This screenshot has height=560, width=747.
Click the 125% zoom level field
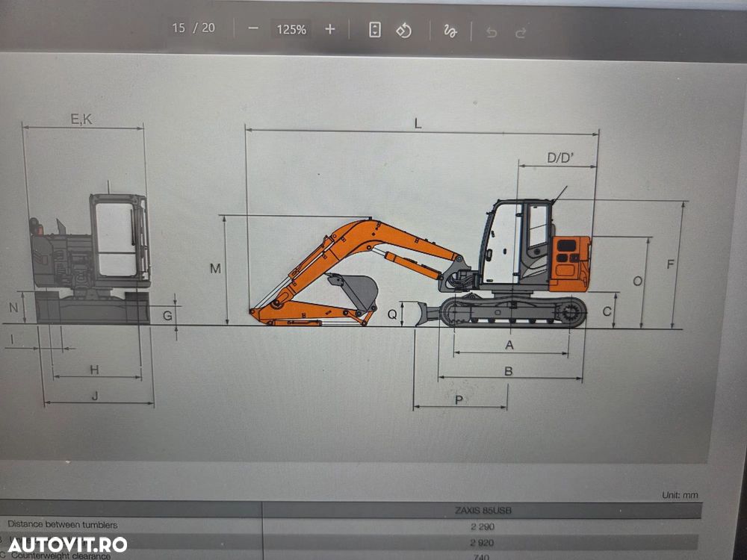[x=291, y=30]
